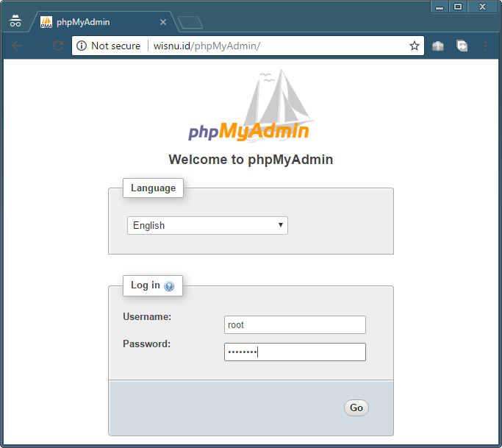This screenshot has width=502, height=448.
Task: Click the Password: label
Action: pos(146,344)
